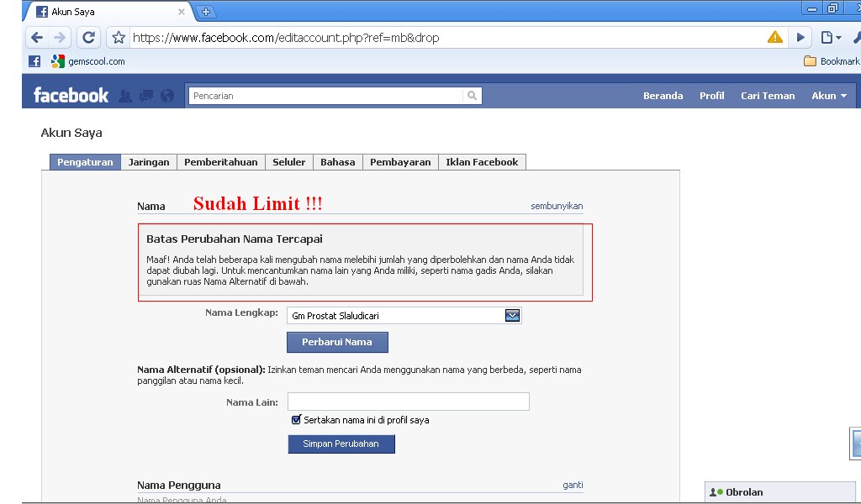Bookmark this page with star icon
Screen dimensions: 861x504
pos(119,37)
